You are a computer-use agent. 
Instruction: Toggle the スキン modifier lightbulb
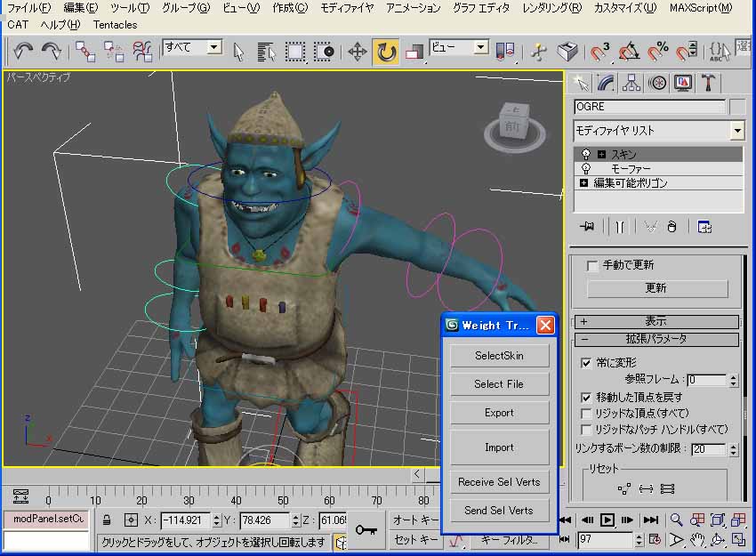586,154
